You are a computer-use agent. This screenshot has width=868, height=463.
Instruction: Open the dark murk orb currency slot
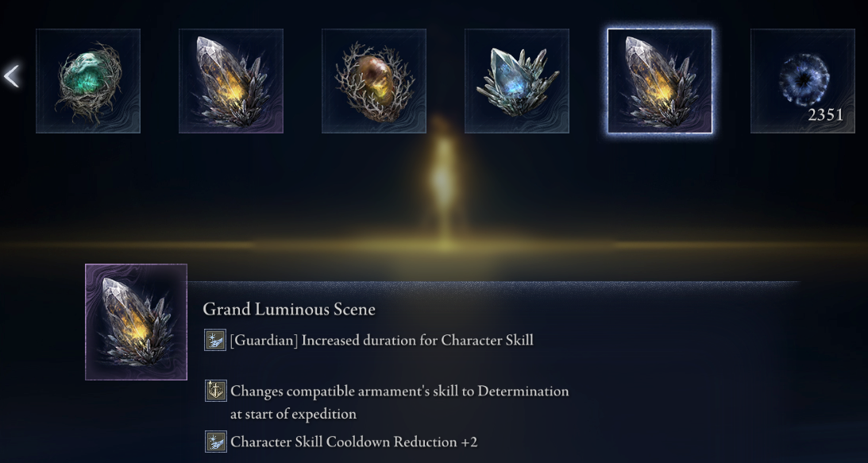point(803,81)
